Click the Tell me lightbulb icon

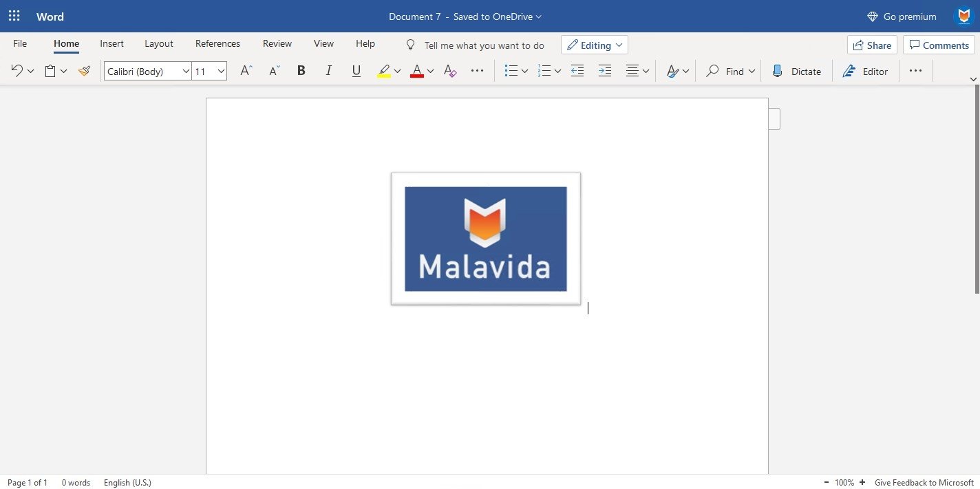tap(411, 45)
